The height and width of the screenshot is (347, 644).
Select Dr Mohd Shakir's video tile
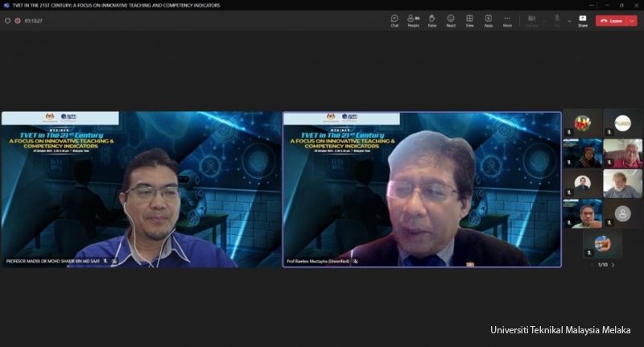[x=142, y=189]
